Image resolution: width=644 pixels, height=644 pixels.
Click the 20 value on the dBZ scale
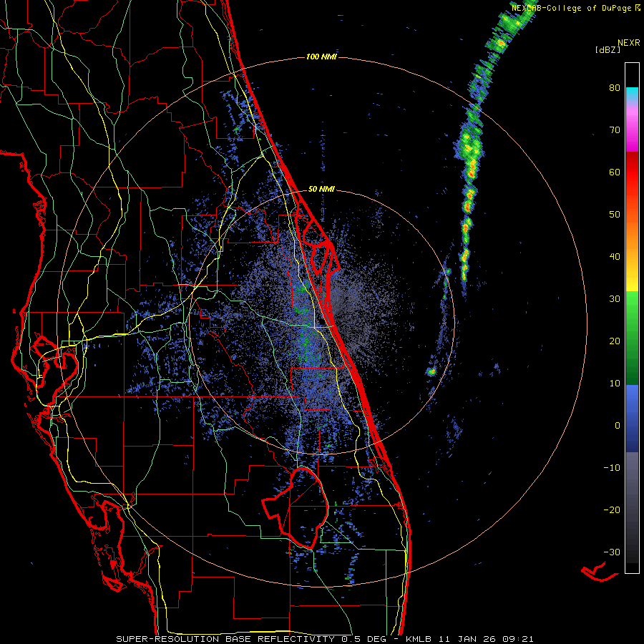(615, 341)
